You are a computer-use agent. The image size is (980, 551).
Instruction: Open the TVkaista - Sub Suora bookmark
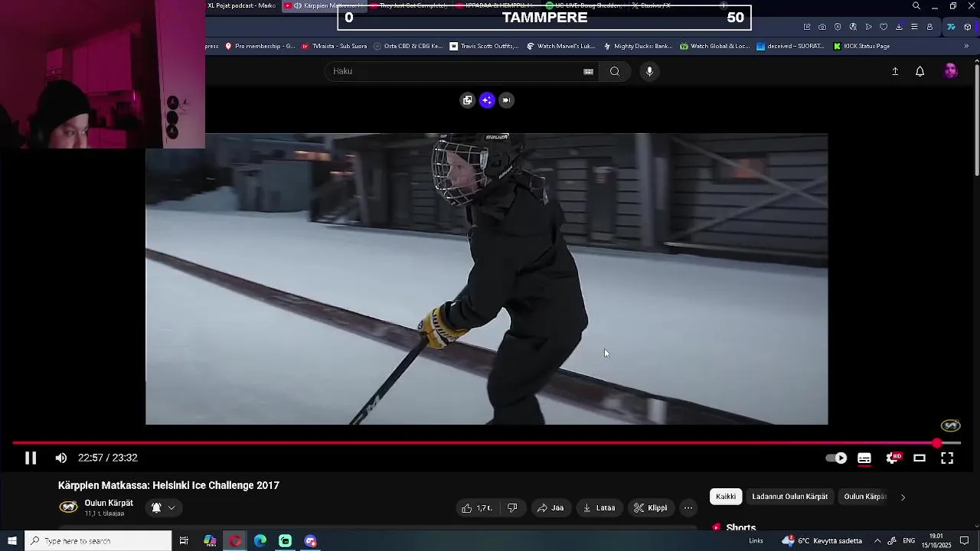[x=335, y=46]
